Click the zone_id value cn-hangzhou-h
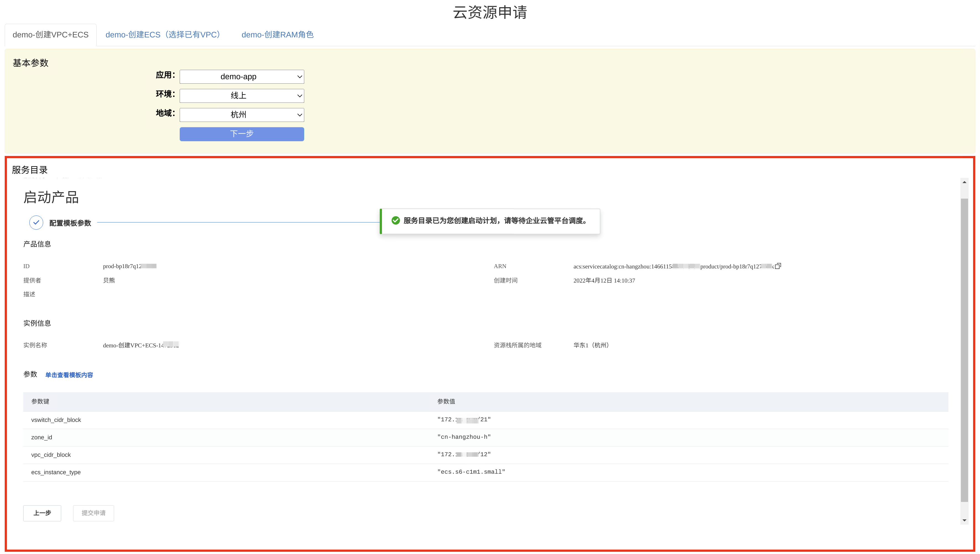980x554 pixels. pyautogui.click(x=464, y=437)
